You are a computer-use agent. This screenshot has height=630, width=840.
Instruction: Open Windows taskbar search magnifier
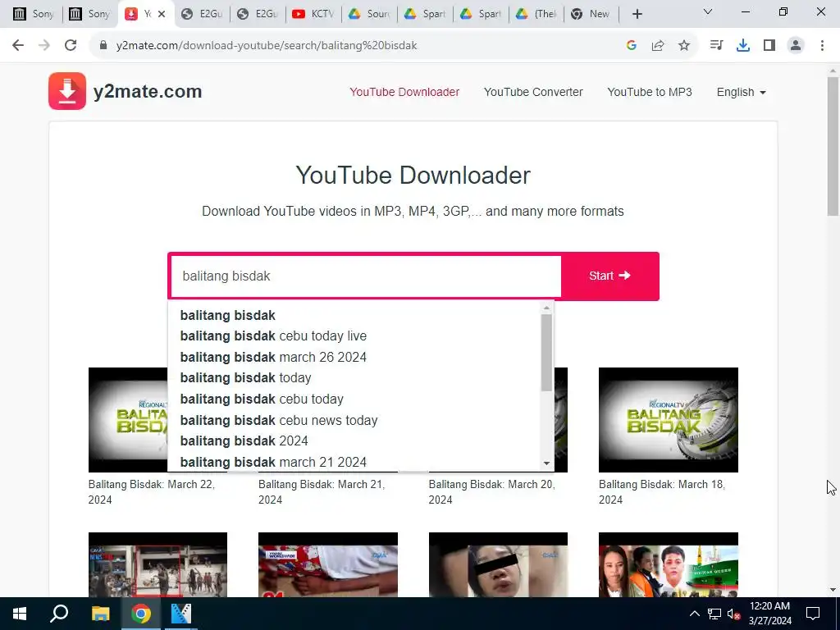[x=59, y=614]
